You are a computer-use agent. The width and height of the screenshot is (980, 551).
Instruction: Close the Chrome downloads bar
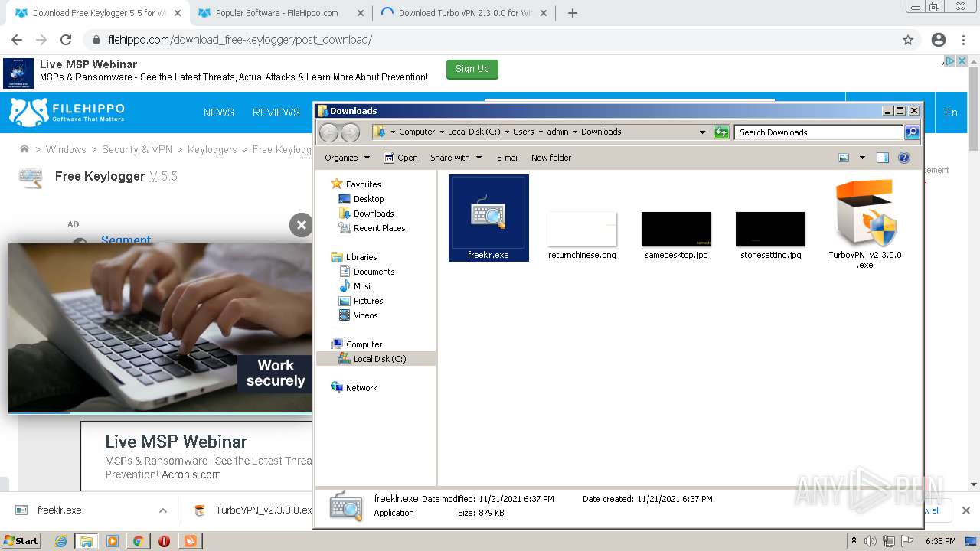click(x=966, y=510)
